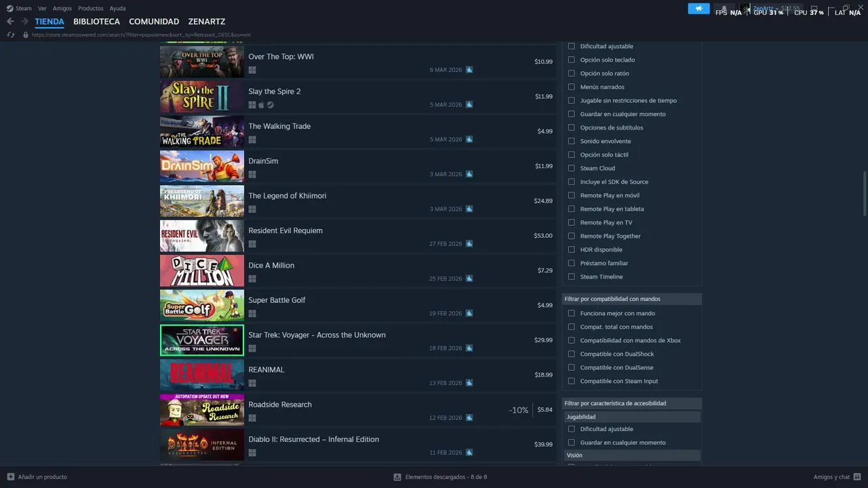Viewport: 868px width, 488px height.
Task: Click the -10% discount on Roadside Research
Action: 519,410
